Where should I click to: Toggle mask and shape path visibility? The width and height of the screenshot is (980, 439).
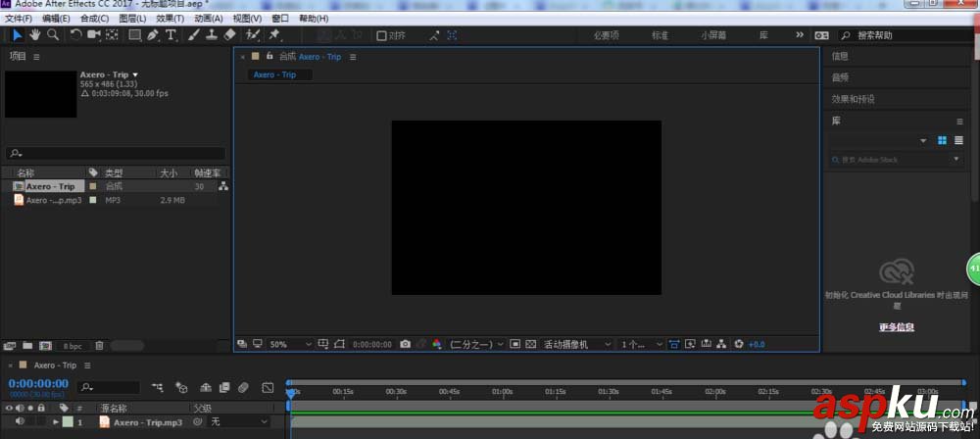(x=339, y=345)
